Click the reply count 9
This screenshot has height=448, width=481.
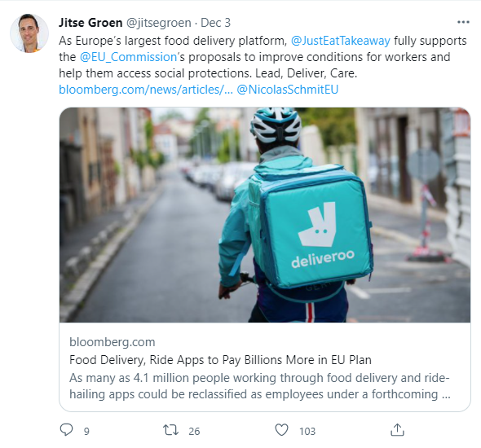[86, 432]
